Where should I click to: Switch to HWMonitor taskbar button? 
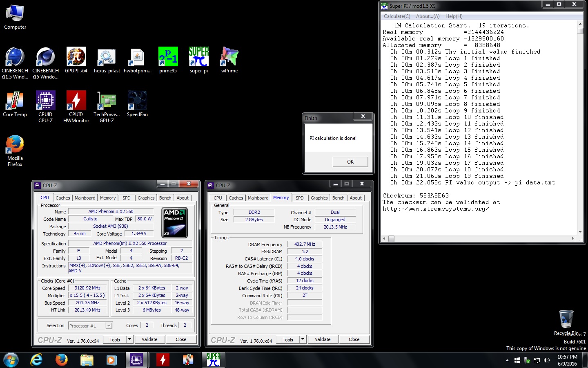[163, 360]
